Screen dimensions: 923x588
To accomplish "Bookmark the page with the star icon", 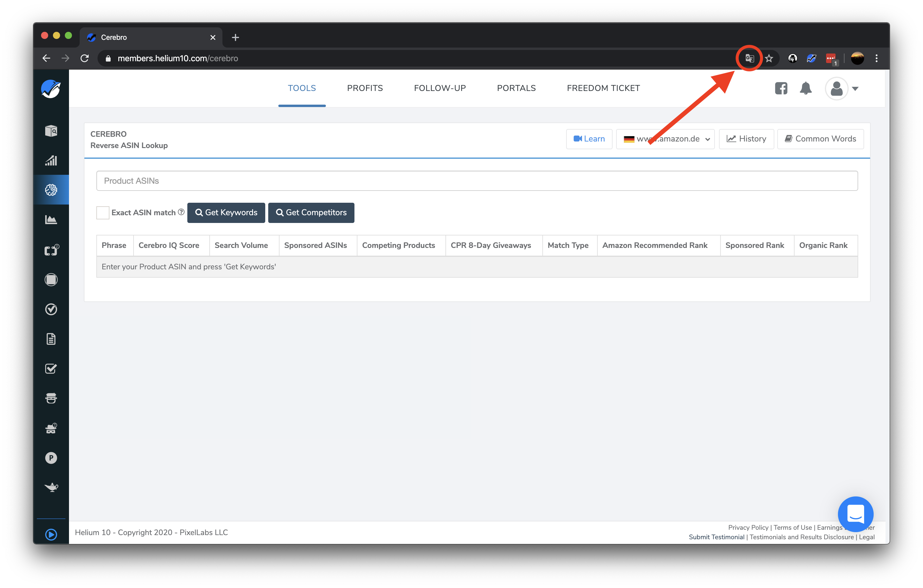I will [x=769, y=58].
